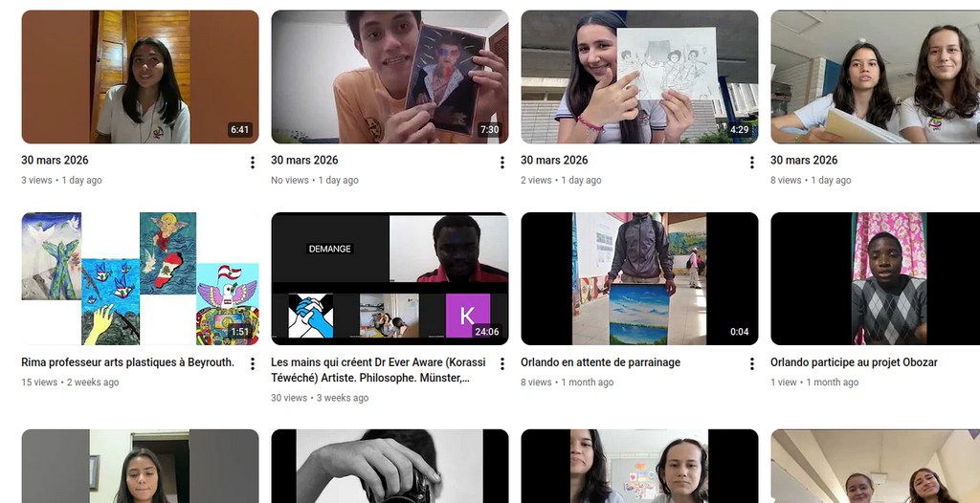Viewport: 980px width, 503px height.
Task: Click title Orlando participe au projet Obozar
Action: click(854, 362)
